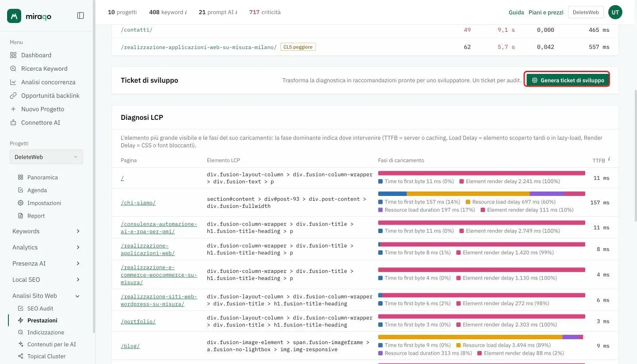Click the /blog/ loading phases bar
This screenshot has width=637, height=364.
coord(482,337)
